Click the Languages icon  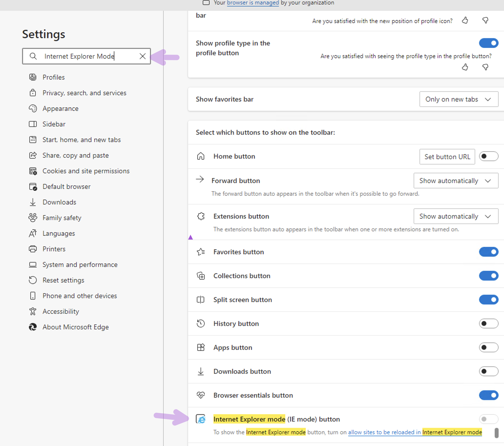(x=33, y=233)
